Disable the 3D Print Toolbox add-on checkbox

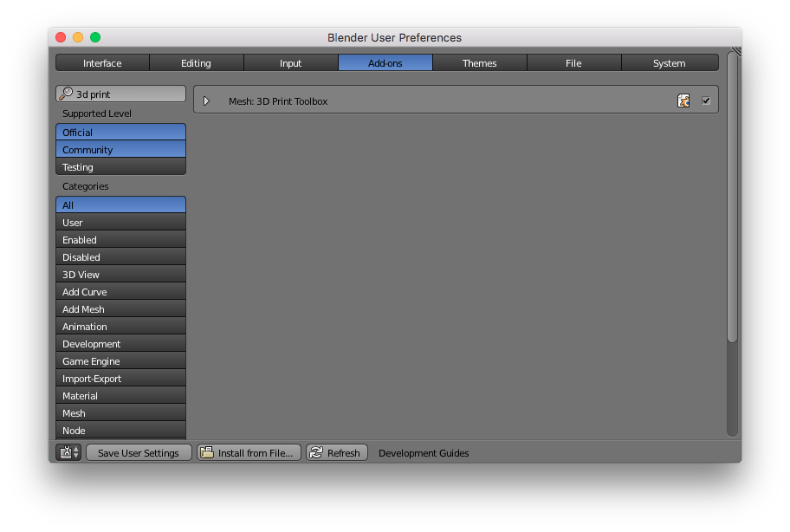pyautogui.click(x=706, y=101)
